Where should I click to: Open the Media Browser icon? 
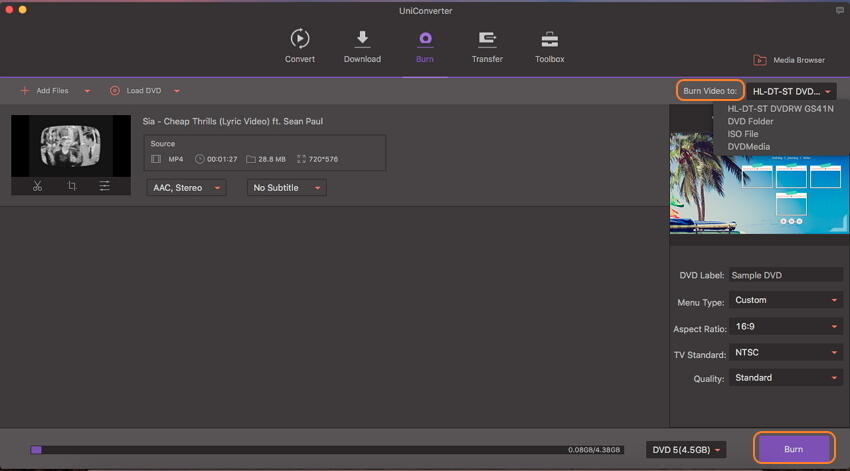point(760,60)
